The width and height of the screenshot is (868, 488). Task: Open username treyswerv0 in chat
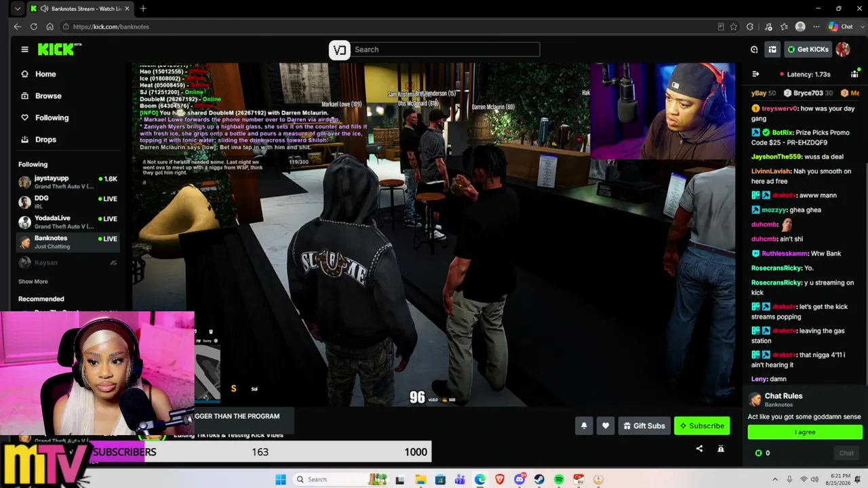pyautogui.click(x=778, y=108)
